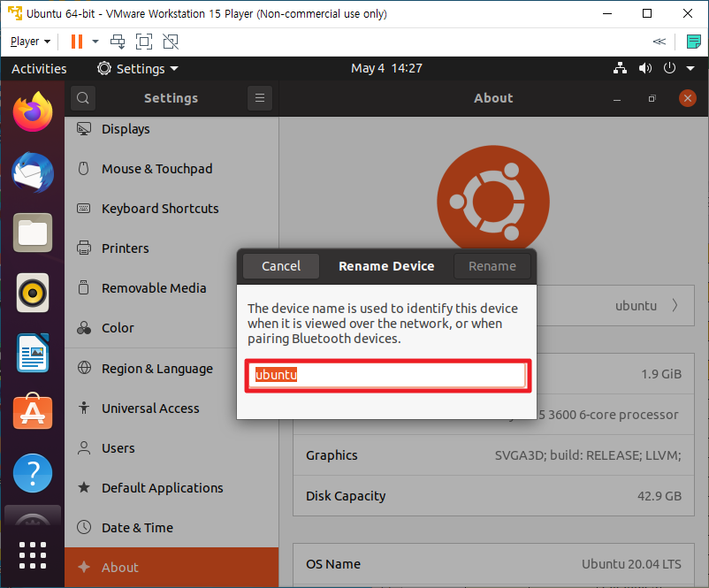
Task: Click the network icon in Ubuntu top bar
Action: [x=620, y=68]
